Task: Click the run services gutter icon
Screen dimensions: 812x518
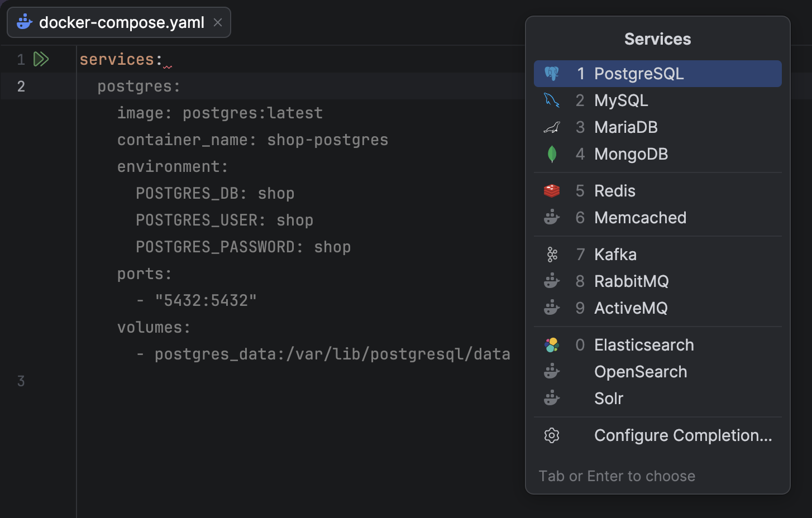Action: pyautogui.click(x=41, y=59)
